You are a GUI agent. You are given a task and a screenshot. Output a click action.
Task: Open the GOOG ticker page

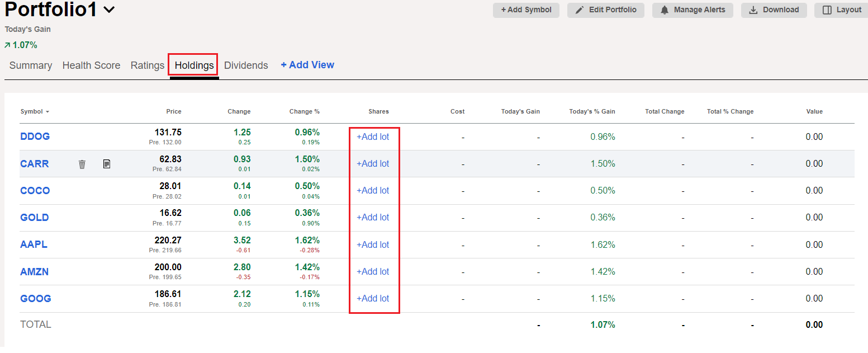coord(35,298)
